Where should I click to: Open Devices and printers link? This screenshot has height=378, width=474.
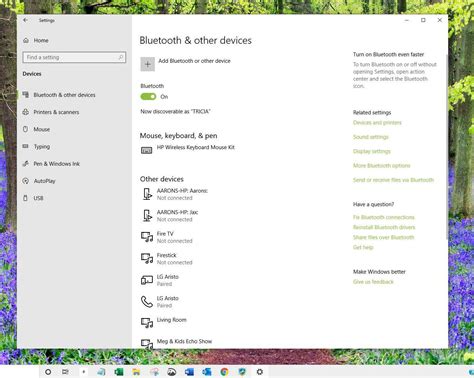click(x=377, y=123)
